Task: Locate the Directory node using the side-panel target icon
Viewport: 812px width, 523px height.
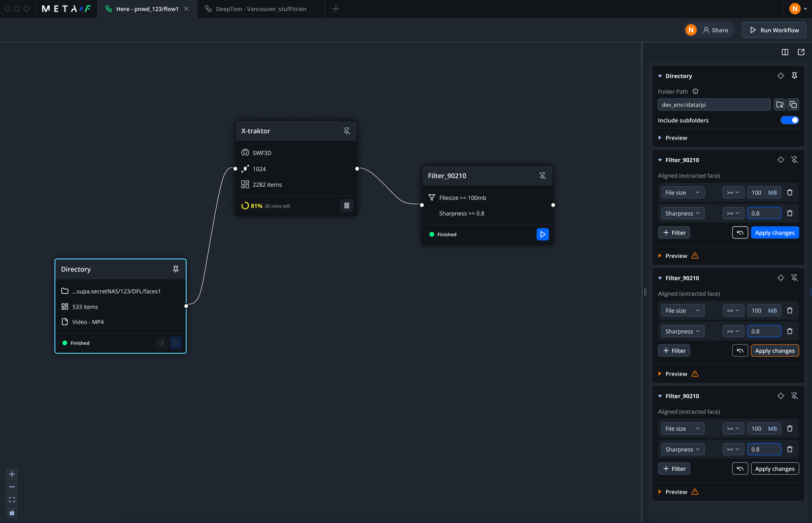Action: coord(781,76)
